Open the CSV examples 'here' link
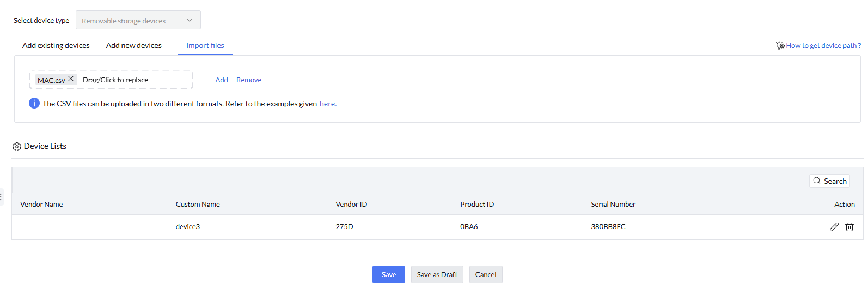Image resolution: width=868 pixels, height=288 pixels. (328, 104)
